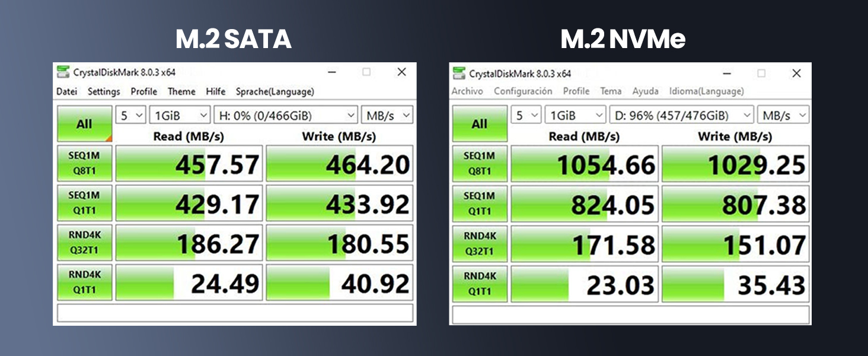Open the Ayuda menu
This screenshot has width=868, height=356.
[644, 91]
